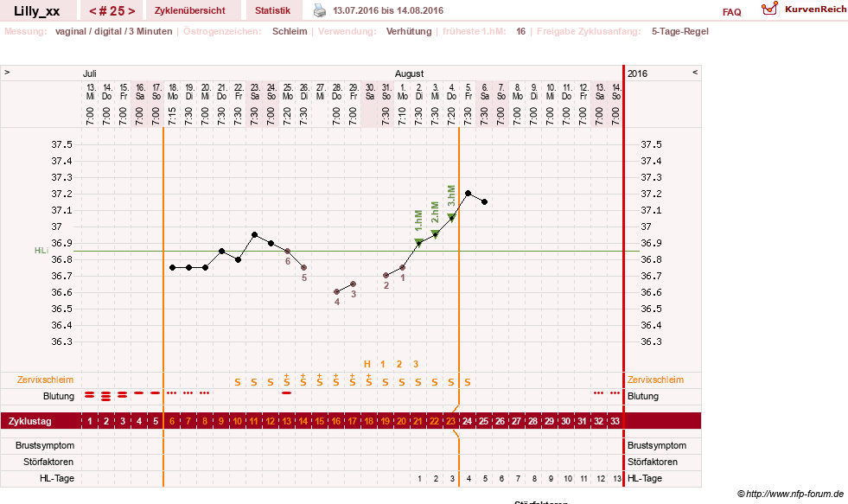Click the Blutung left row label
Screen dimensions: 848x504
[59, 396]
